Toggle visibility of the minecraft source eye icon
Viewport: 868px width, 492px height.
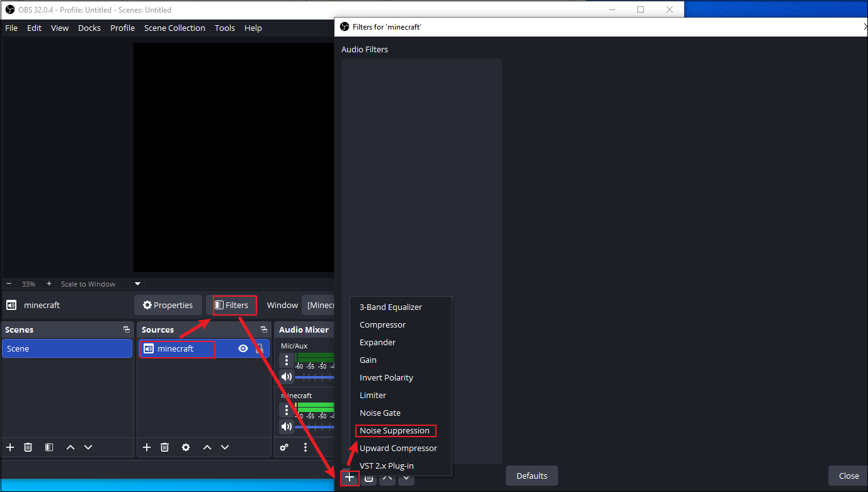pos(243,348)
